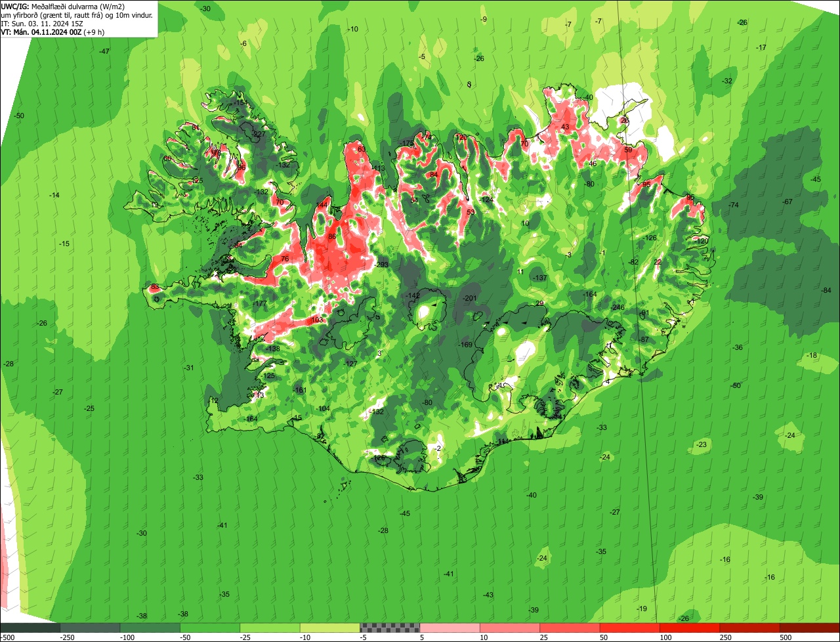This screenshot has width=840, height=642.
Task: Click the -9 value at top
Action: click(x=484, y=19)
